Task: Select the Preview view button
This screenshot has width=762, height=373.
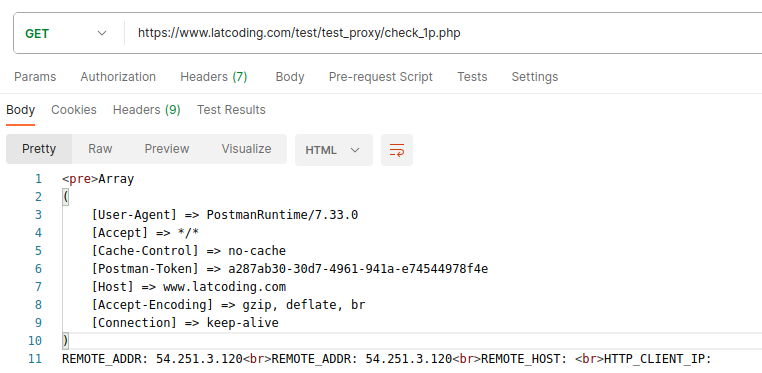Action: [167, 149]
